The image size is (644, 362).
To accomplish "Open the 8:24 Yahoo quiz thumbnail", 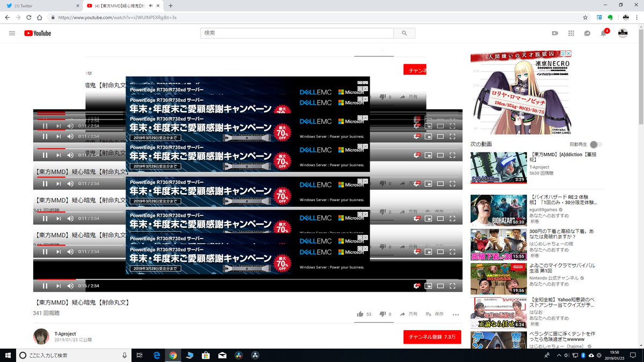I will point(499,313).
